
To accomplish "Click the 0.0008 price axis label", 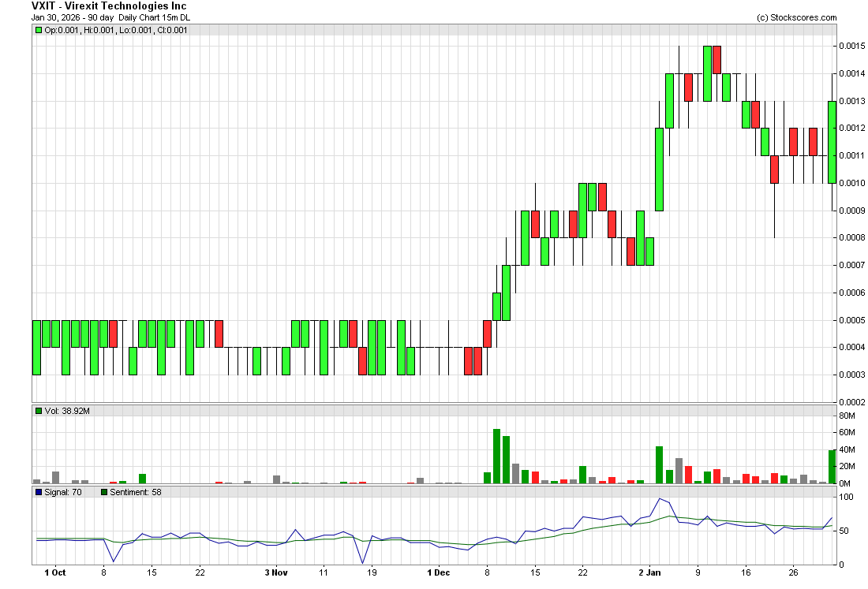I will point(852,238).
